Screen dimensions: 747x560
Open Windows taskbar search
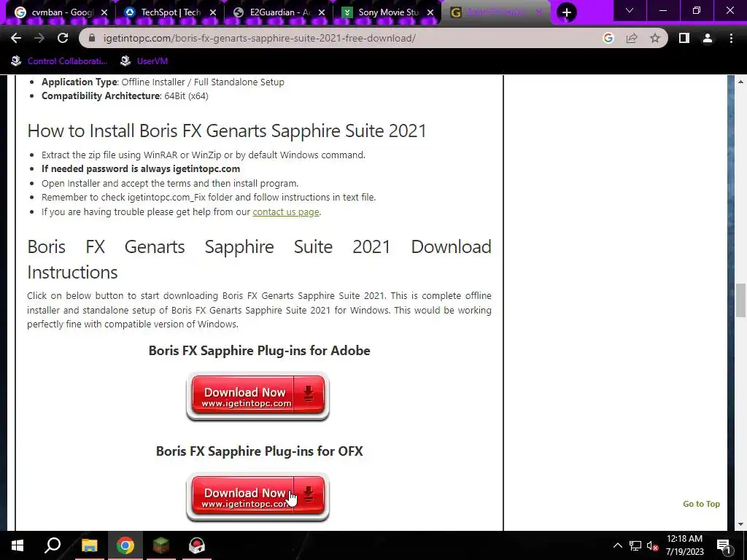coord(53,545)
